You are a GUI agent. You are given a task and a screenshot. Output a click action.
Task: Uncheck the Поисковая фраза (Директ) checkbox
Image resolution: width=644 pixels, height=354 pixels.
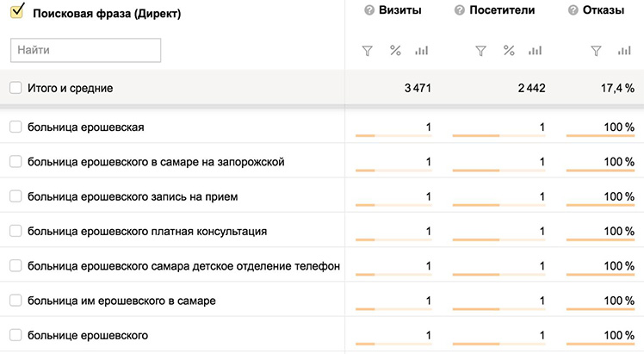tap(17, 11)
